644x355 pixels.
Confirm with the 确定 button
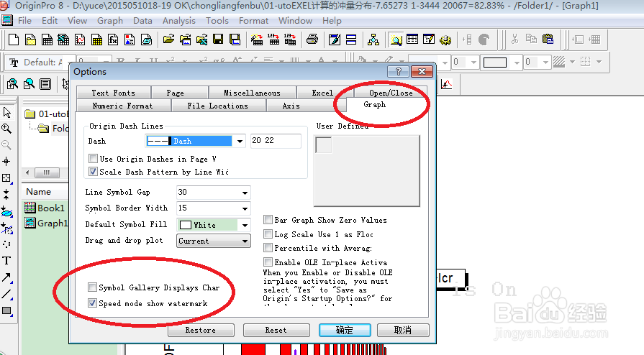point(345,330)
